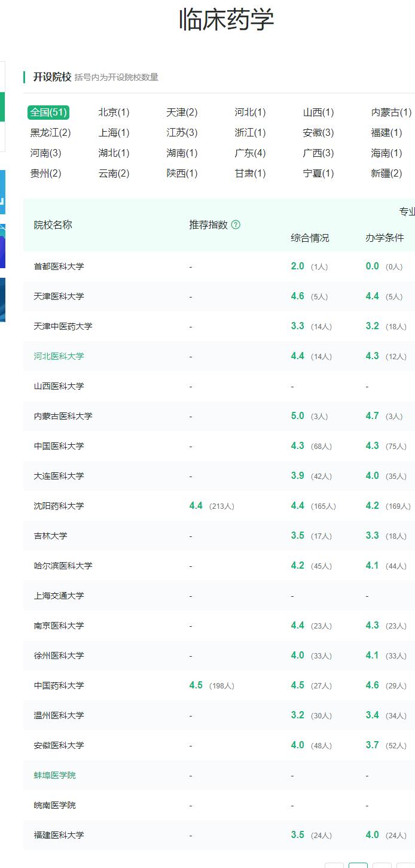Show schools in 新疆(2)

pyautogui.click(x=386, y=174)
